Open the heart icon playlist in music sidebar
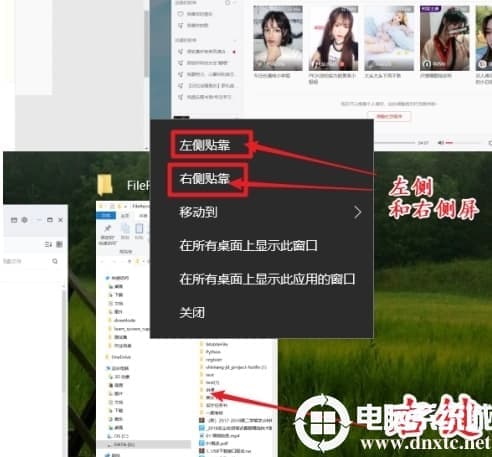492x457 pixels. tap(180, 14)
